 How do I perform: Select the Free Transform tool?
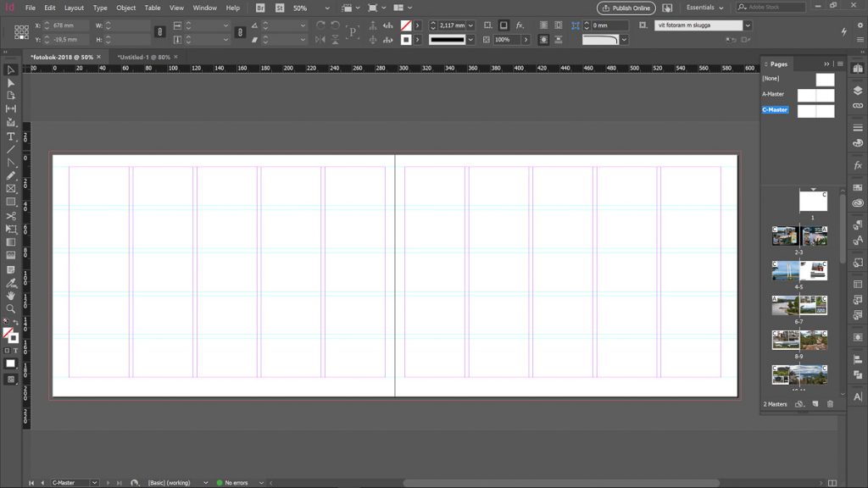pyautogui.click(x=10, y=229)
